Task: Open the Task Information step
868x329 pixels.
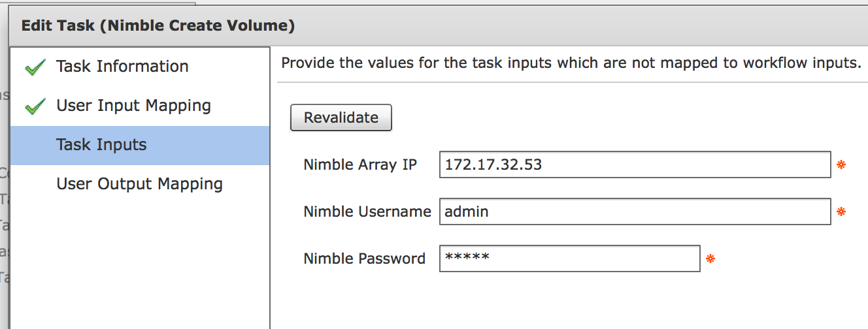Action: pyautogui.click(x=122, y=67)
